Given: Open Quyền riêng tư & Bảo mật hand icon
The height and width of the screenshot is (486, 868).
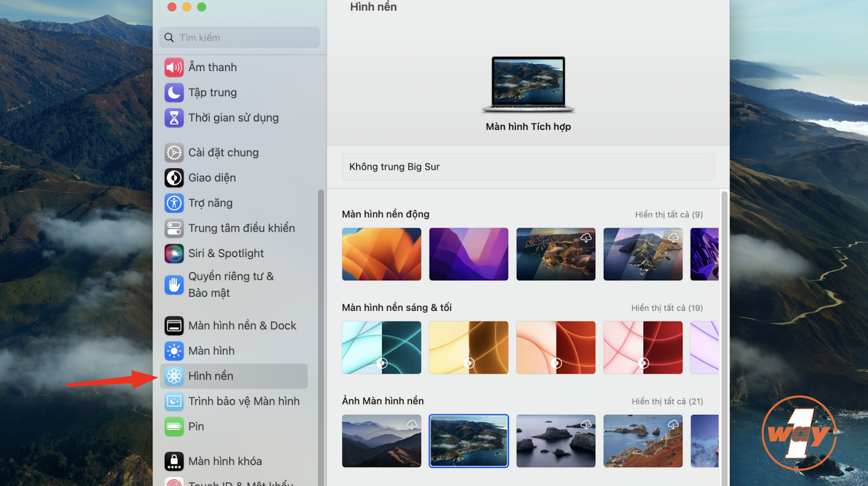Looking at the screenshot, I should click(x=174, y=285).
